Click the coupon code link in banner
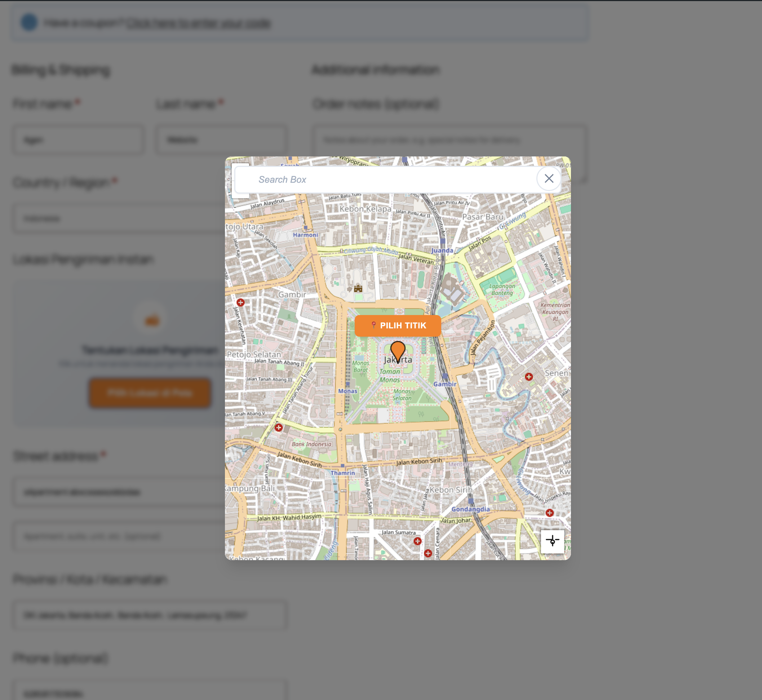 (199, 23)
